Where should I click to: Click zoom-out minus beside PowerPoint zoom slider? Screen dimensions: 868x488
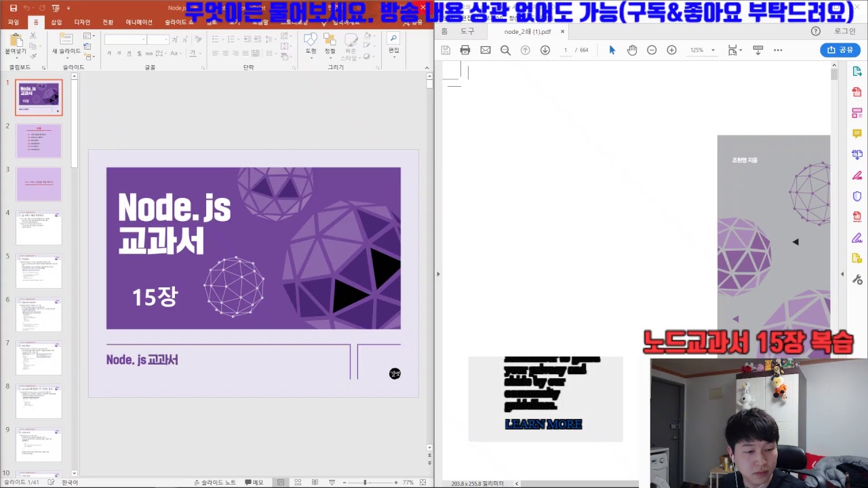point(345,482)
